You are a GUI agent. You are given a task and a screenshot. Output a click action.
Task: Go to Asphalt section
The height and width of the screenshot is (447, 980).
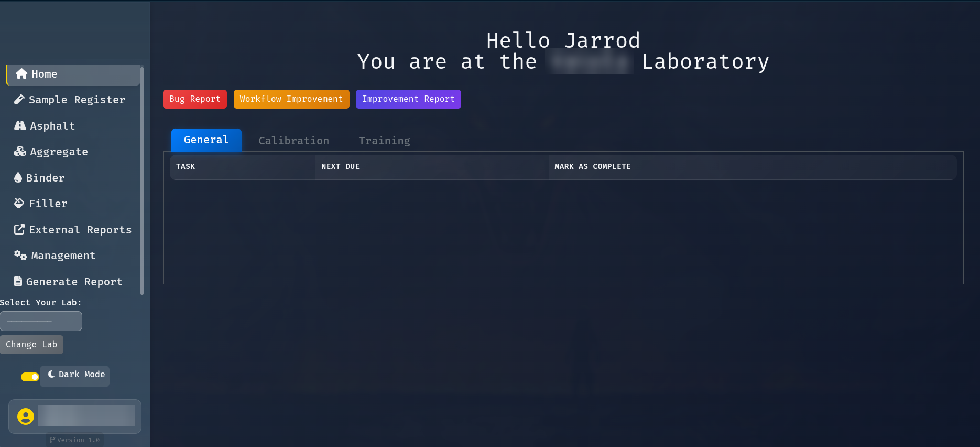pos(73,126)
